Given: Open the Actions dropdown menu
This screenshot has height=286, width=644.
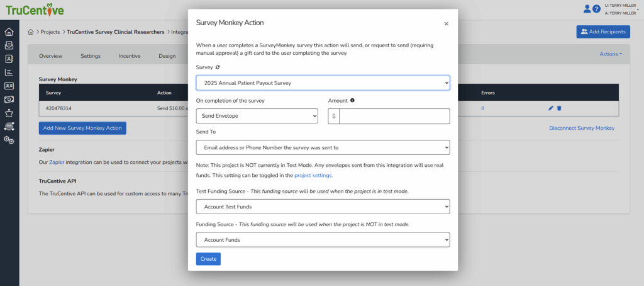Looking at the screenshot, I should [x=610, y=54].
